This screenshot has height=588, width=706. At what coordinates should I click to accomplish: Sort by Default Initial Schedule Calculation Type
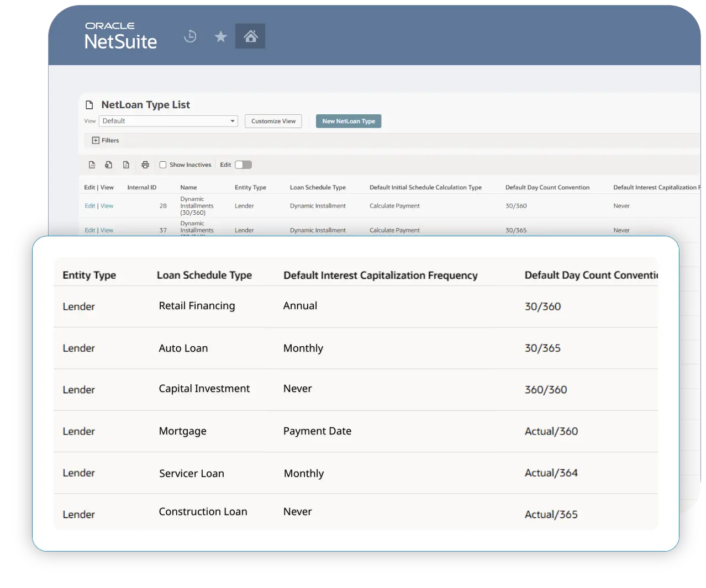pyautogui.click(x=425, y=188)
